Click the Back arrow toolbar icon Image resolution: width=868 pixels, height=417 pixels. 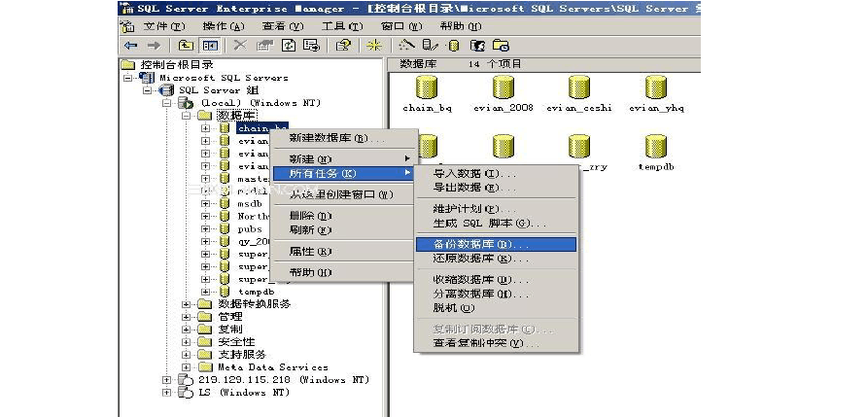130,46
